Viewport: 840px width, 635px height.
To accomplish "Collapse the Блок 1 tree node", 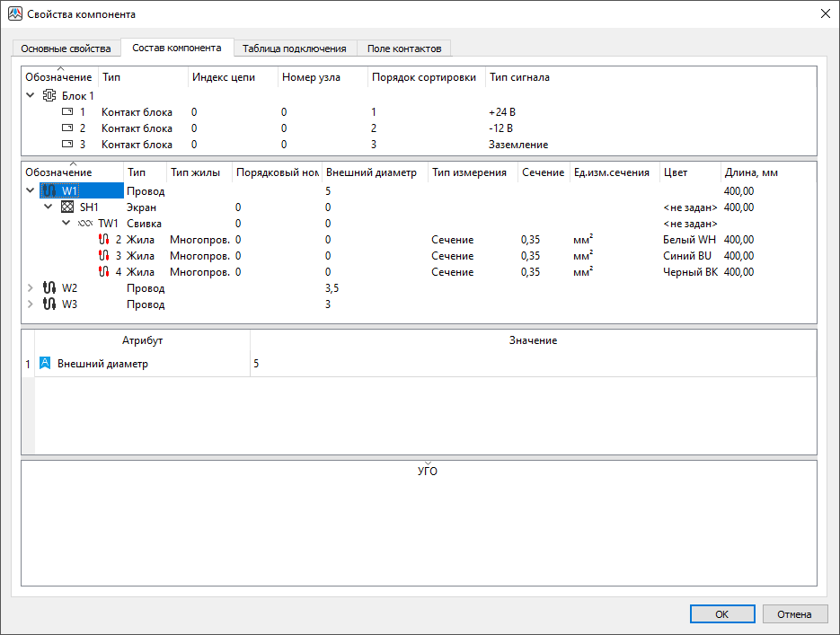I will pyautogui.click(x=31, y=95).
